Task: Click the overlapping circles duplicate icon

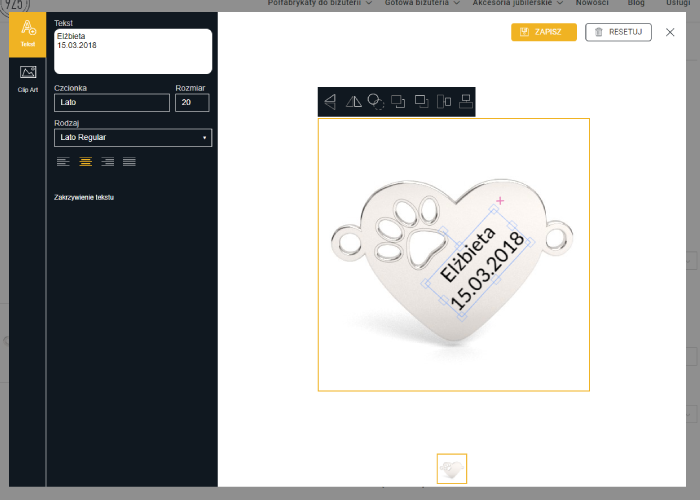Action: pyautogui.click(x=376, y=101)
